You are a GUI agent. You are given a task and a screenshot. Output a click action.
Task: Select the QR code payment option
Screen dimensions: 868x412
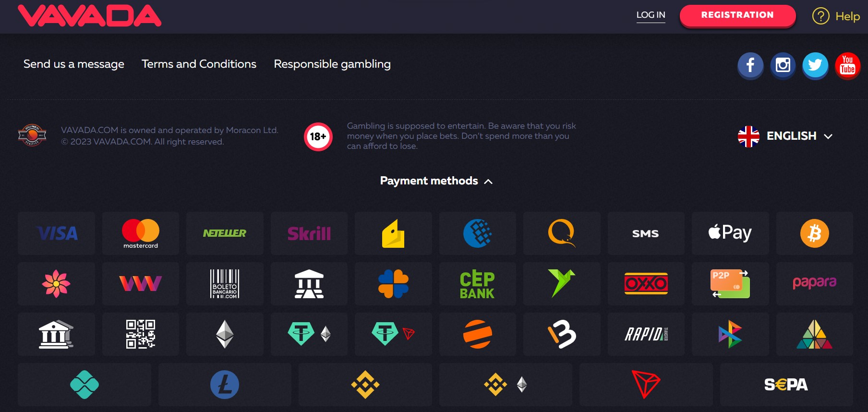click(140, 334)
